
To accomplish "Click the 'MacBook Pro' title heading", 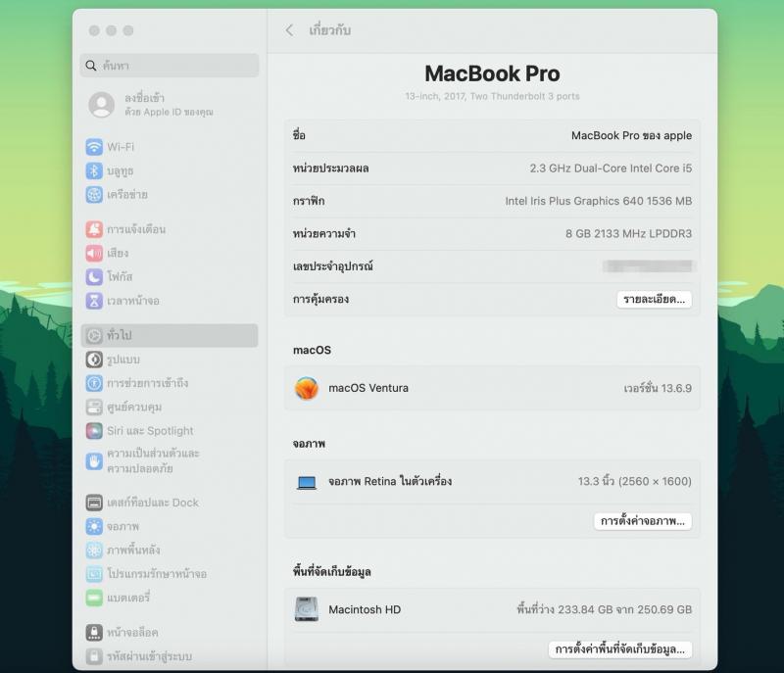I will (x=493, y=73).
